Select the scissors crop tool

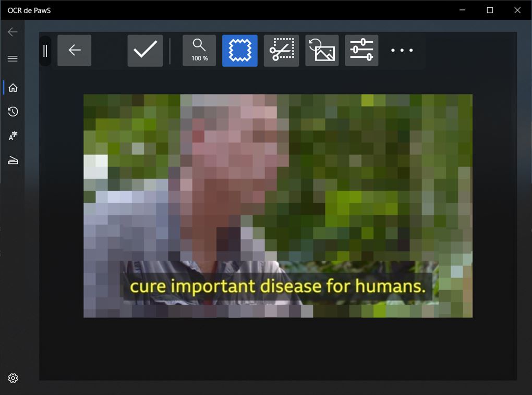(282, 51)
